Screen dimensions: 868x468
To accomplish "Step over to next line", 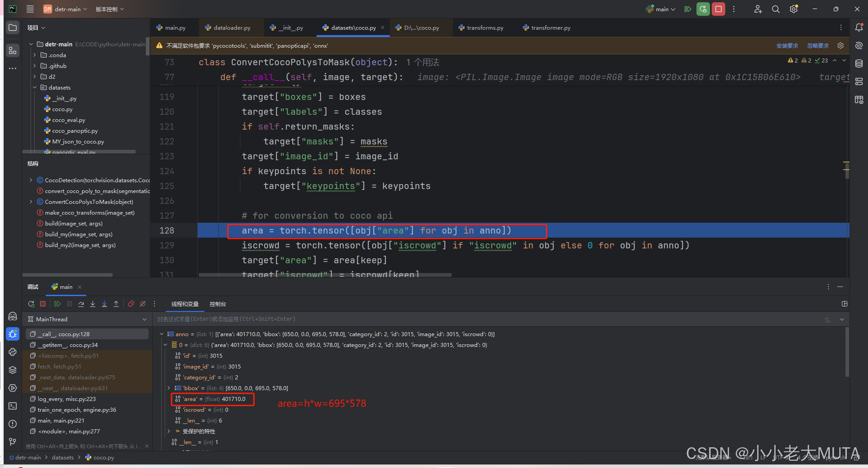I will [81, 304].
